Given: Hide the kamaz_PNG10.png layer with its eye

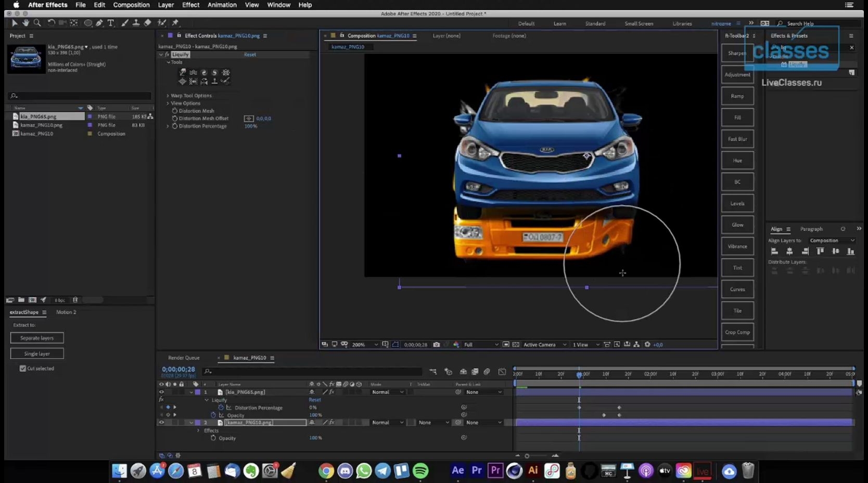Looking at the screenshot, I should pyautogui.click(x=161, y=423).
